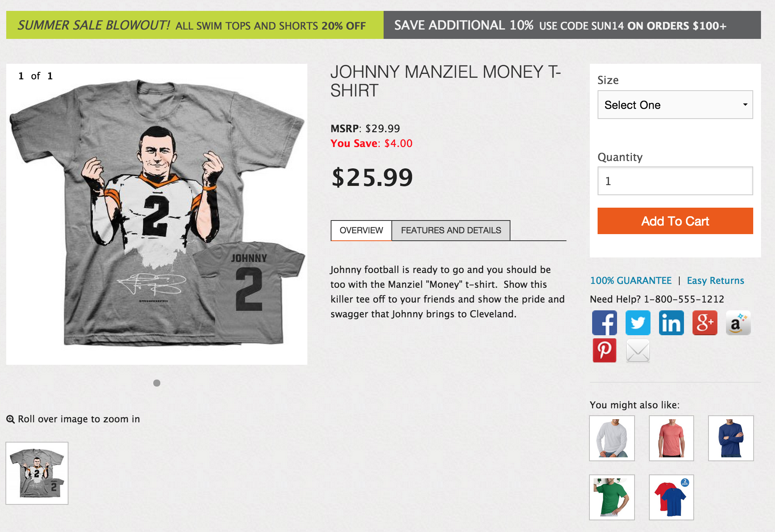Select the Overview tab
This screenshot has height=532, width=775.
tap(361, 231)
